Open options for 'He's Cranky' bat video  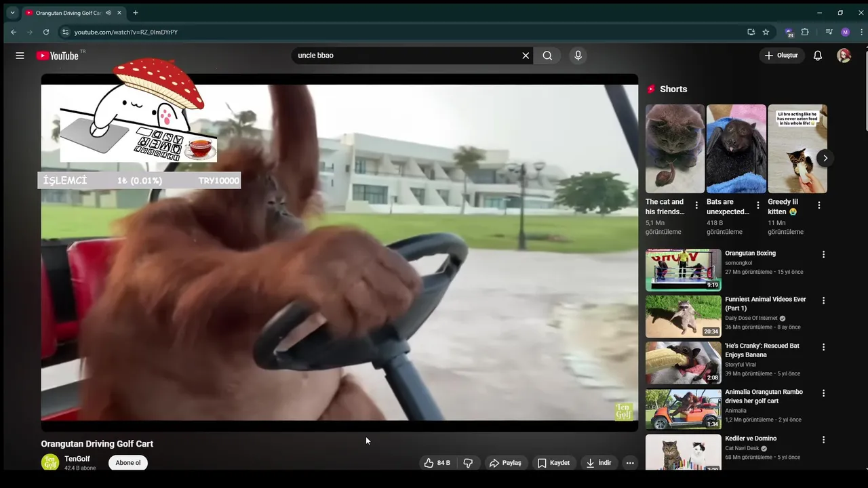pos(824,347)
